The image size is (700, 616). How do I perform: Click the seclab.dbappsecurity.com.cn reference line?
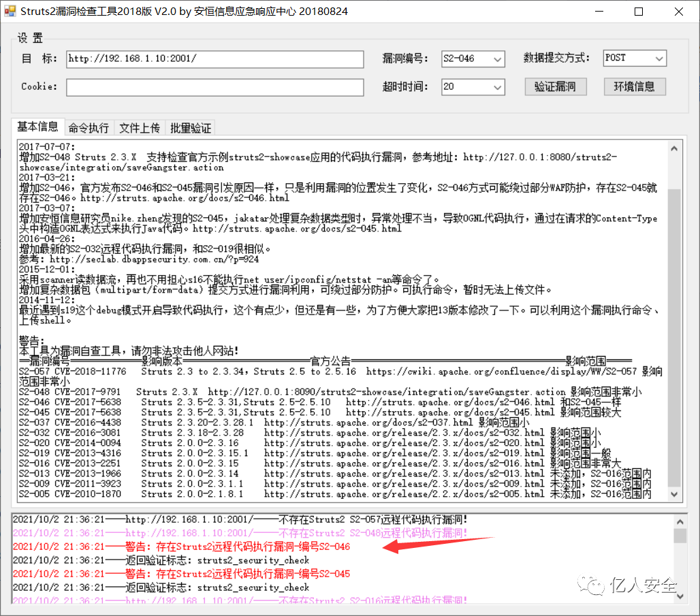(139, 259)
